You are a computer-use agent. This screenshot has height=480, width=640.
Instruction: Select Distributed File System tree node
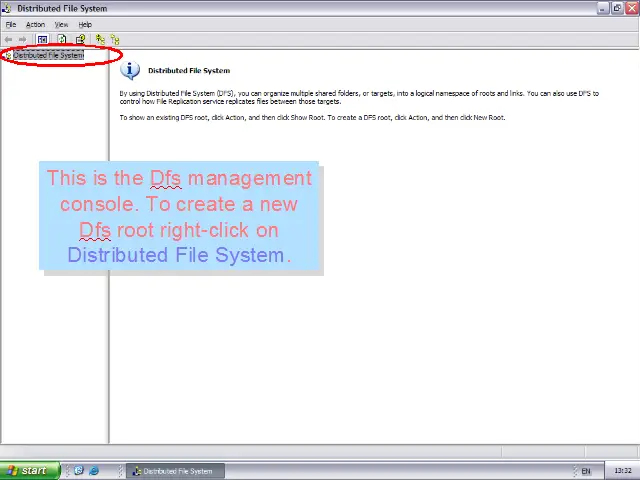[x=48, y=55]
